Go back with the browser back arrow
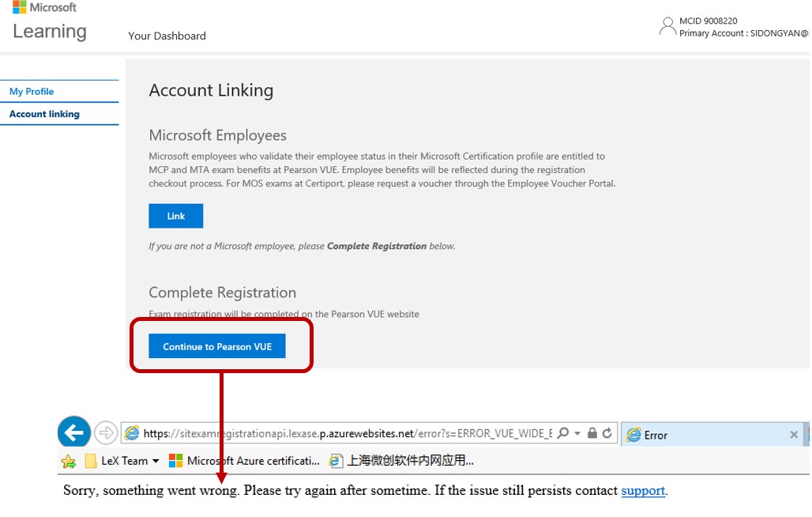The height and width of the screenshot is (517, 812). (74, 432)
